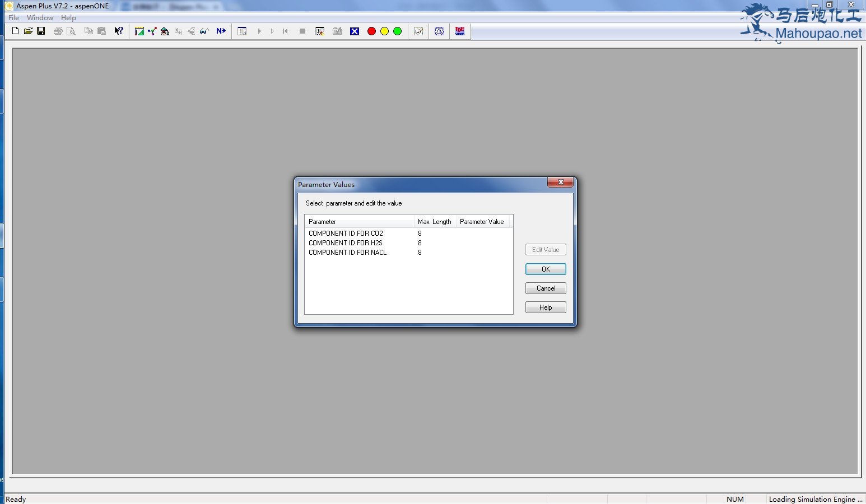Open the Check Results icon

click(320, 31)
